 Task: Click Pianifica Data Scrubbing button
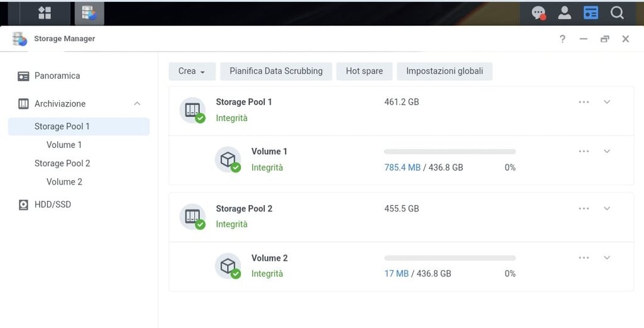(x=276, y=71)
